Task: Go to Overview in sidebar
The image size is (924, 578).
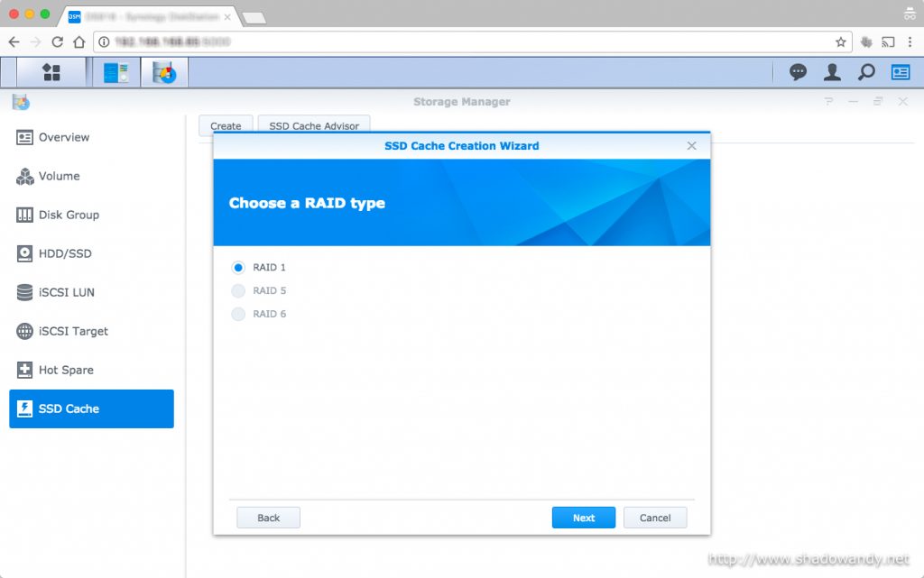Action: (x=63, y=138)
